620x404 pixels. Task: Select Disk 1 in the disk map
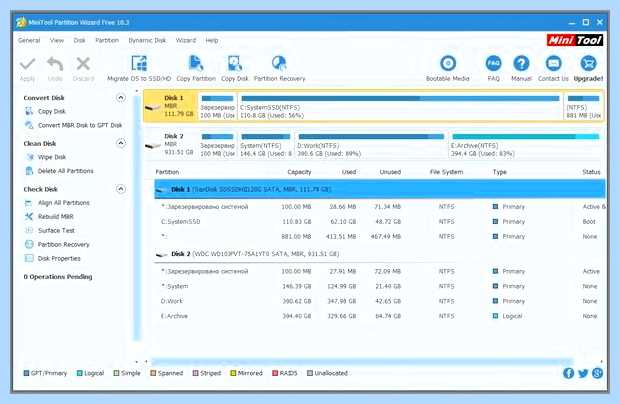[x=170, y=106]
